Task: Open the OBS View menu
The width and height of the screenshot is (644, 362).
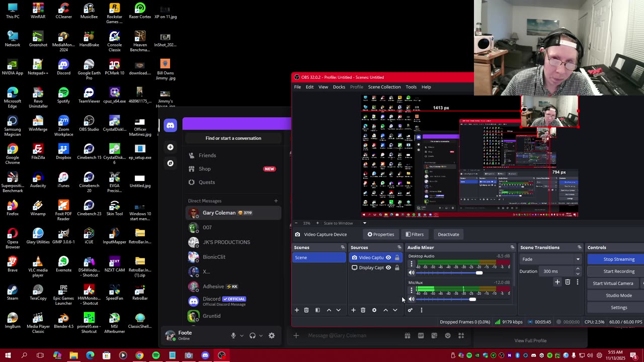Action: pyautogui.click(x=323, y=87)
